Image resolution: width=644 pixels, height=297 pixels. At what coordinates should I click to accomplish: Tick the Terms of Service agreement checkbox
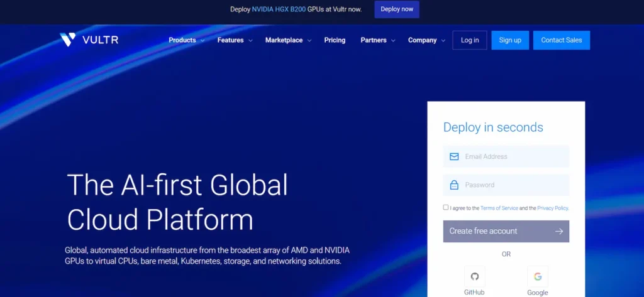pos(446,208)
